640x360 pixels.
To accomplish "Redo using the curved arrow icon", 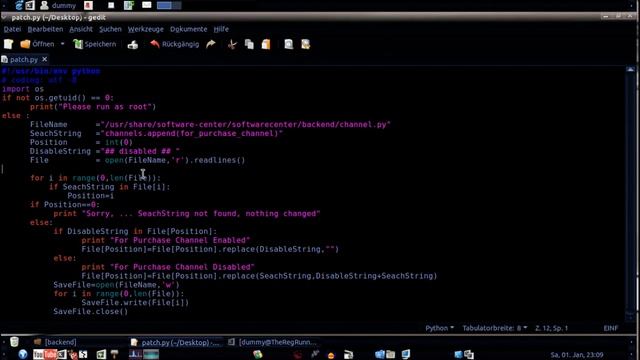I will point(211,44).
